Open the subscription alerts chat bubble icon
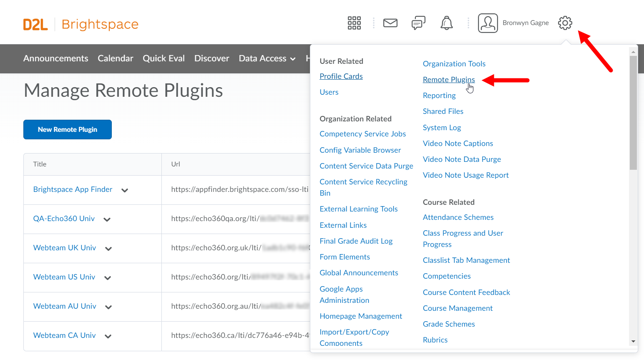 [x=418, y=23]
